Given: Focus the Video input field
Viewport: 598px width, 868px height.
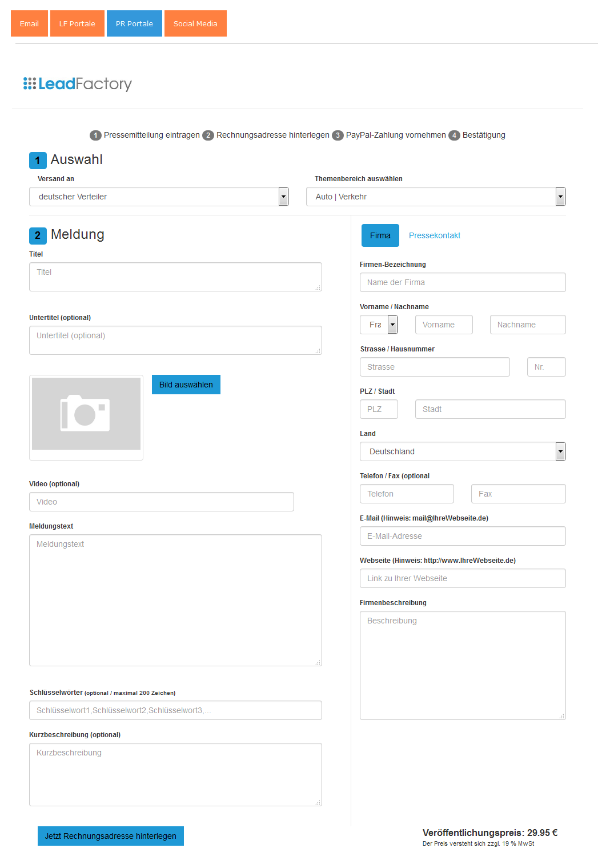Looking at the screenshot, I should tap(162, 502).
